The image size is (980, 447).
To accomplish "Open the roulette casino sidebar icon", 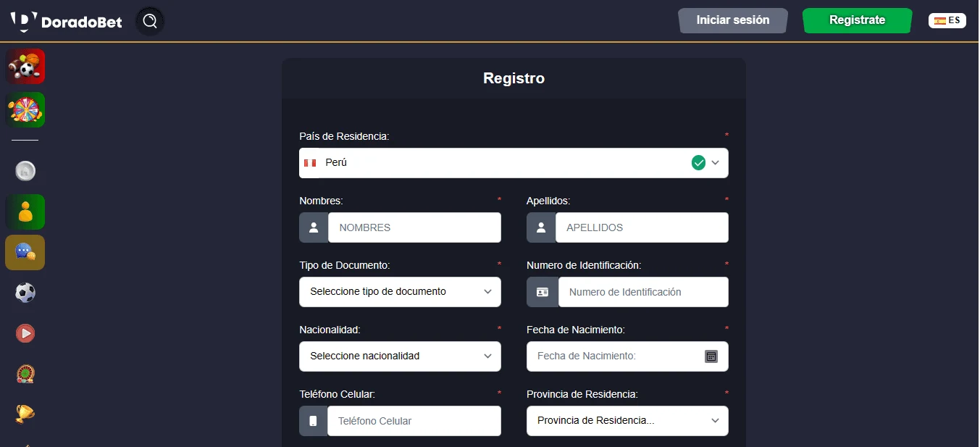I will [x=25, y=374].
